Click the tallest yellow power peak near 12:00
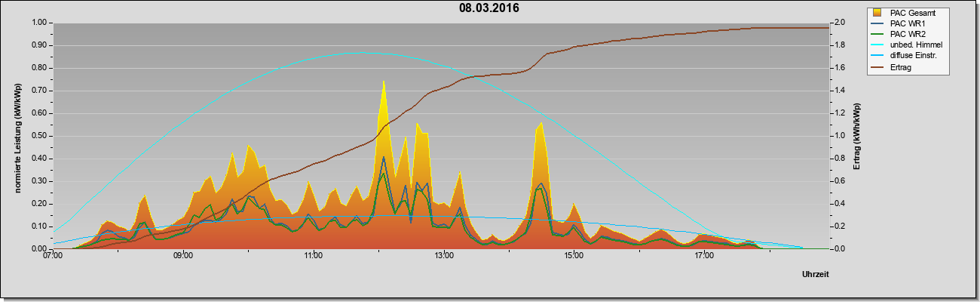Image resolution: width=980 pixels, height=302 pixels. 384,83
